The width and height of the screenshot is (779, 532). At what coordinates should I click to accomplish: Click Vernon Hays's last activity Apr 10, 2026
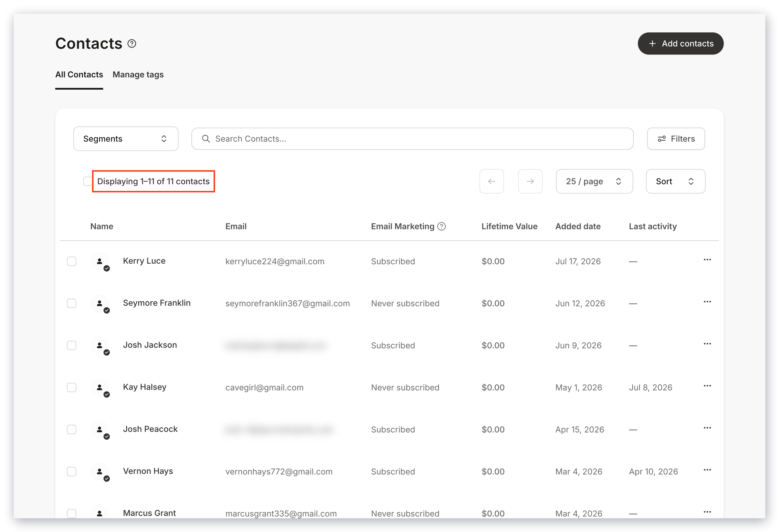[653, 472]
